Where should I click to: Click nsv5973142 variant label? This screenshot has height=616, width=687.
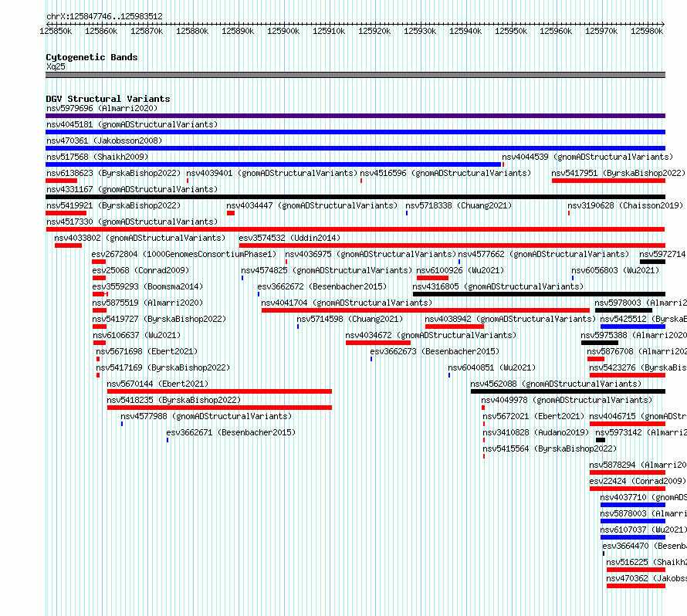(641, 432)
